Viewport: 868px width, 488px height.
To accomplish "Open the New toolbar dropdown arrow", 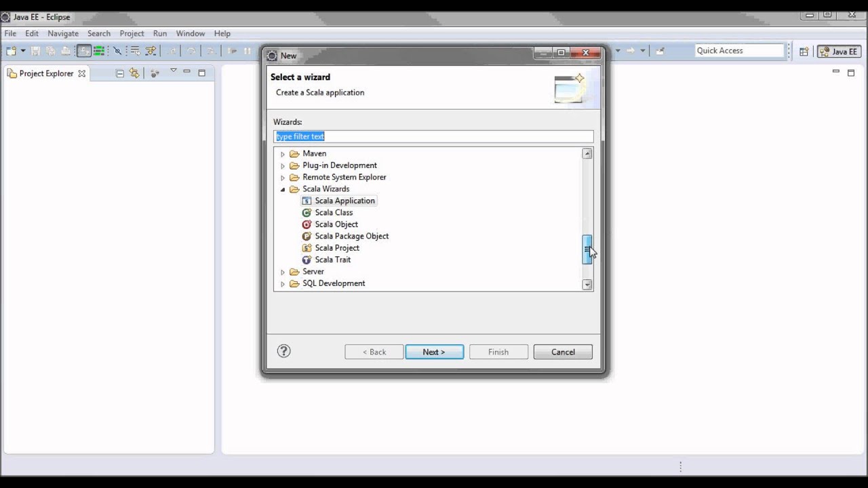I will click(23, 51).
